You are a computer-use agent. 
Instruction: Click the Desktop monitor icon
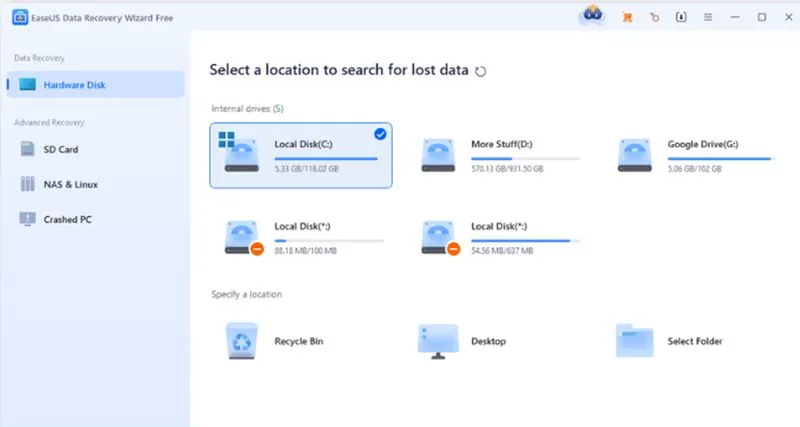click(x=438, y=341)
